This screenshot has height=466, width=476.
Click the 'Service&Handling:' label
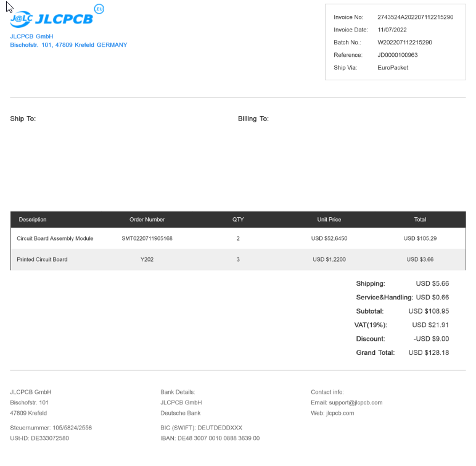click(x=385, y=297)
